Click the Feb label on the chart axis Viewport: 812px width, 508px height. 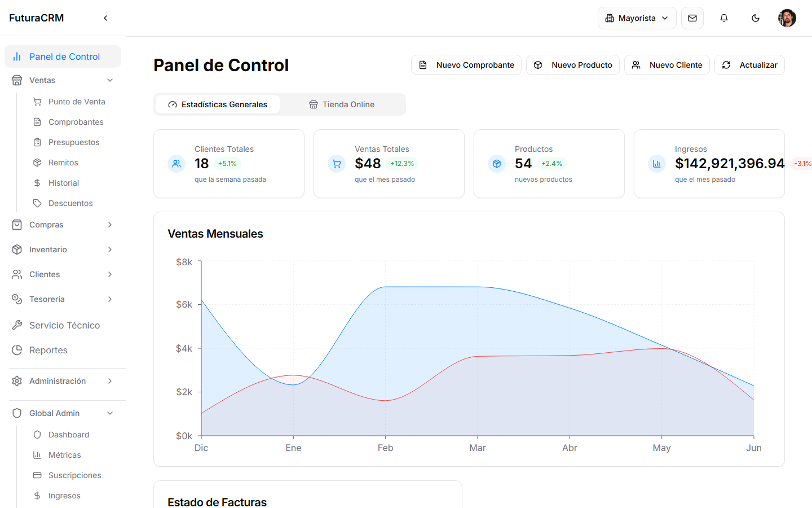click(385, 448)
